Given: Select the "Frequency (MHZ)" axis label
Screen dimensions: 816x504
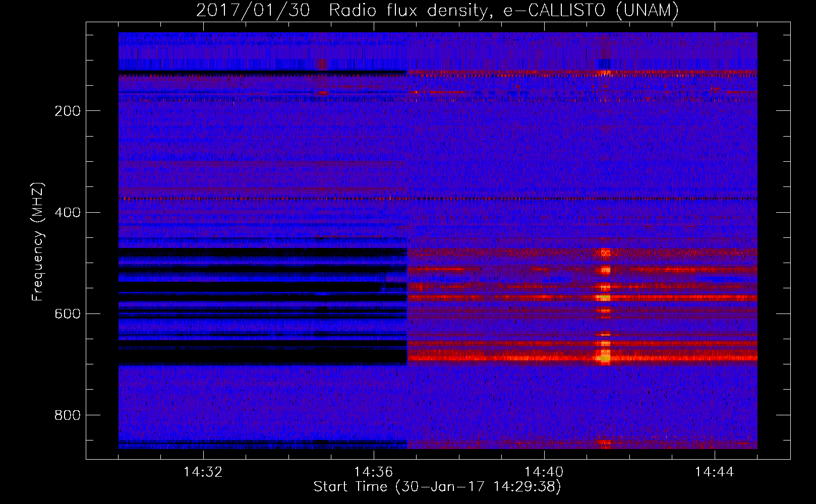Looking at the screenshot, I should coord(38,242).
